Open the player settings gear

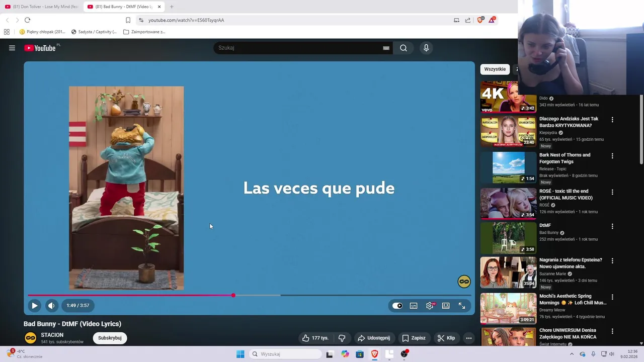[430, 306]
